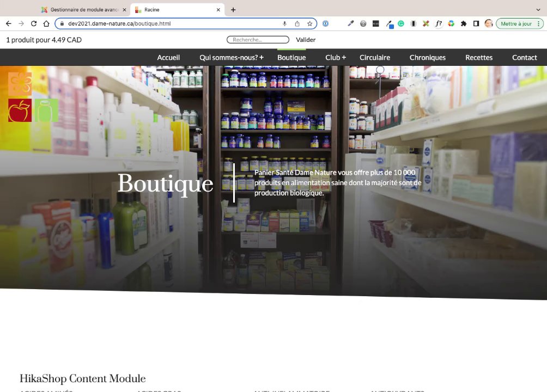The height and width of the screenshot is (392, 547).
Task: Go to the Contact page
Action: click(524, 58)
